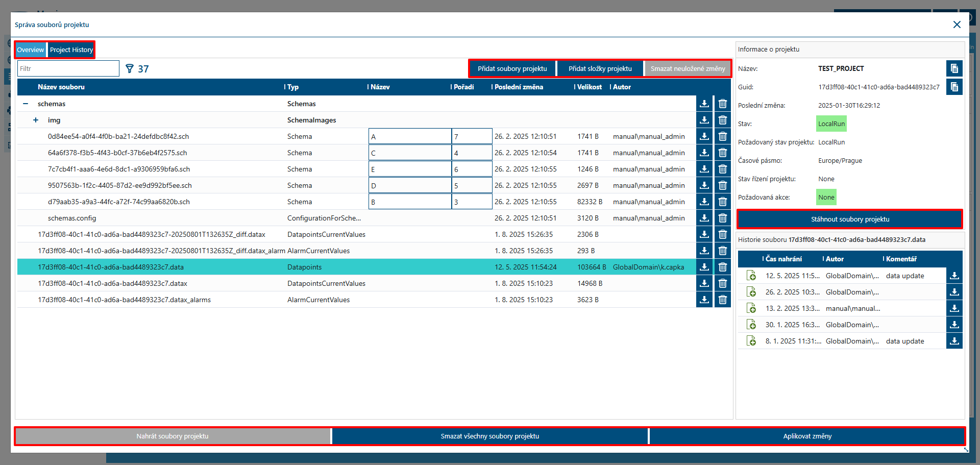
Task: Collapse the schemas tree node
Action: point(26,104)
